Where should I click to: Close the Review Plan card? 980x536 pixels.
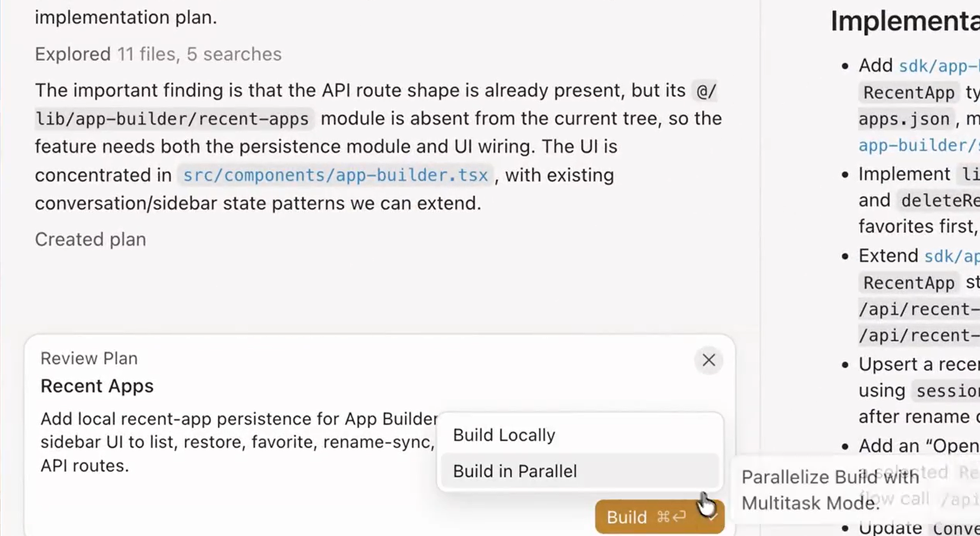(709, 360)
